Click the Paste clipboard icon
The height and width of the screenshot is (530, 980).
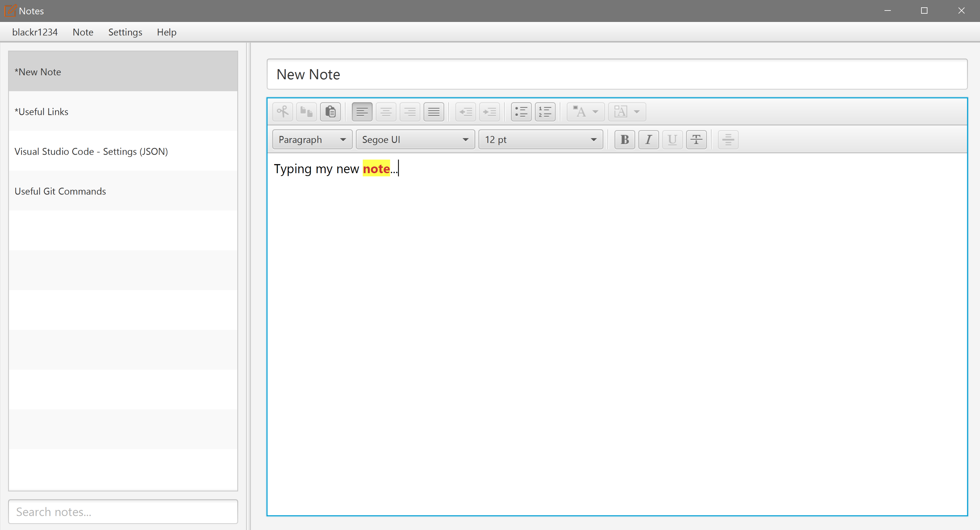point(330,112)
